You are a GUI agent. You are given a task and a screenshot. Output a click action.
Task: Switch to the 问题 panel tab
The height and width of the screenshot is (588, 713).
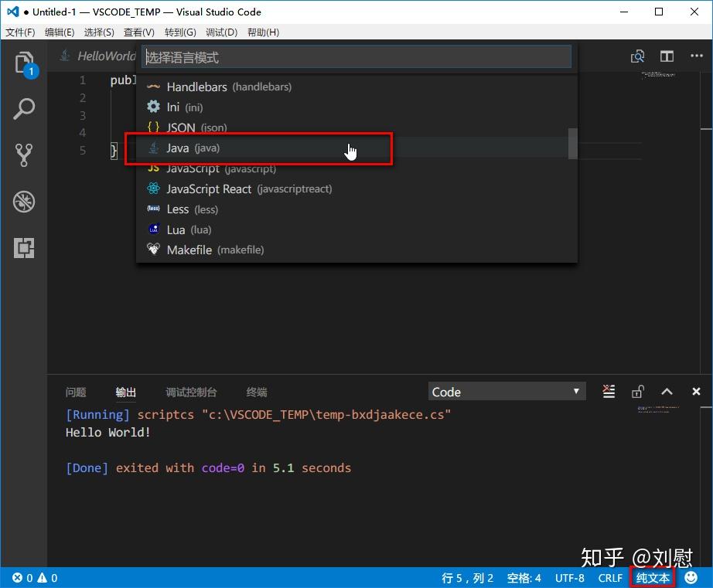coord(76,392)
